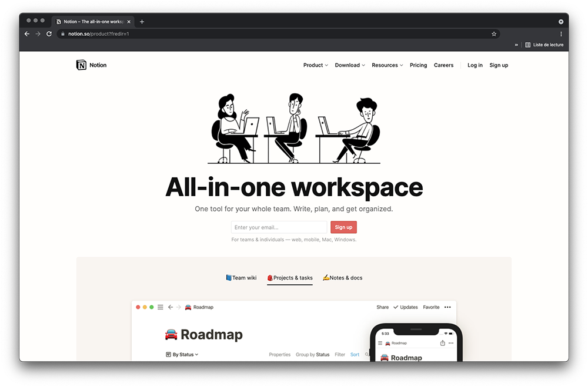Image resolution: width=588 pixels, height=387 pixels.
Task: Click the share icon on the phone mockup
Action: (443, 343)
